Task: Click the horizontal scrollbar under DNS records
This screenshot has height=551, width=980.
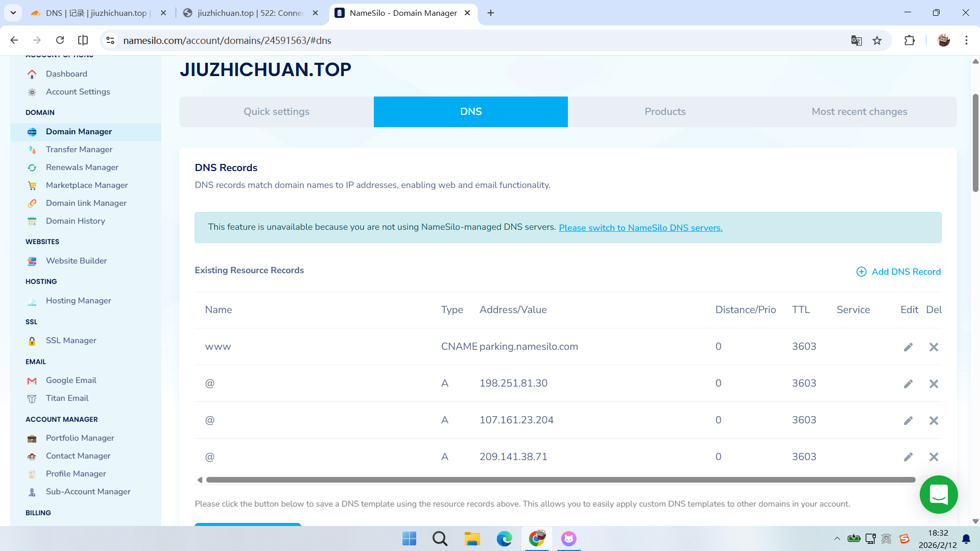Action: (560, 480)
